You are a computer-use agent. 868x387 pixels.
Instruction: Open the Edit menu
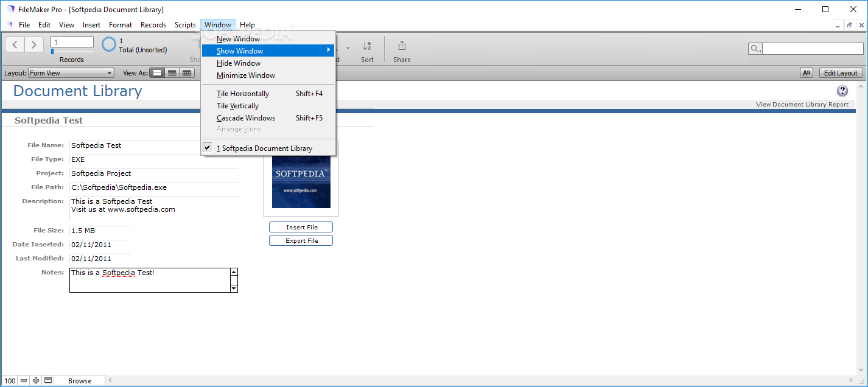(x=44, y=25)
